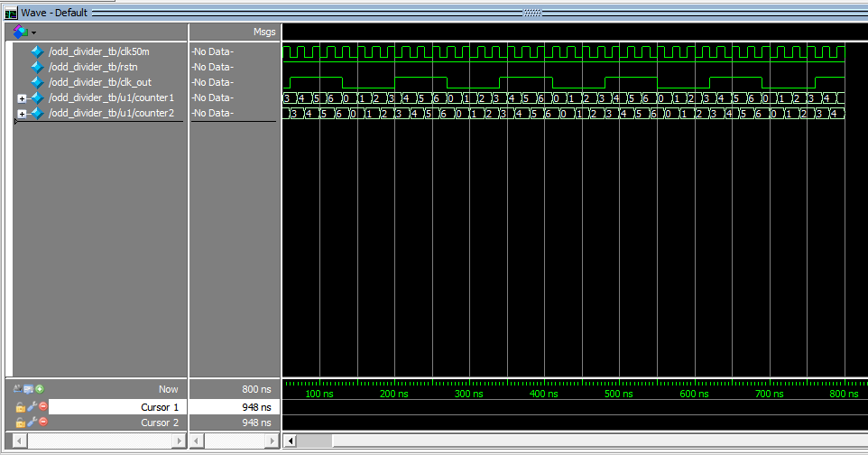
Task: Click the diamond icon of clk_out signal
Action: (37, 82)
